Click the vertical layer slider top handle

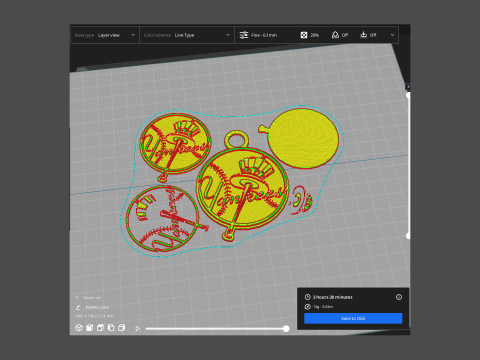pos(408,95)
